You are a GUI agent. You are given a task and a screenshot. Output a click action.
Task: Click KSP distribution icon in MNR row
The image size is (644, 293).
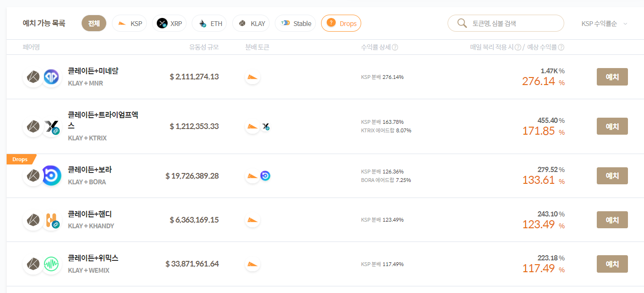coord(253,77)
